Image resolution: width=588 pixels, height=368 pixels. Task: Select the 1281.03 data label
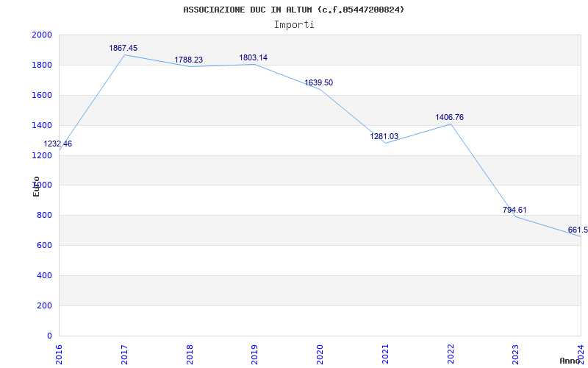(384, 136)
